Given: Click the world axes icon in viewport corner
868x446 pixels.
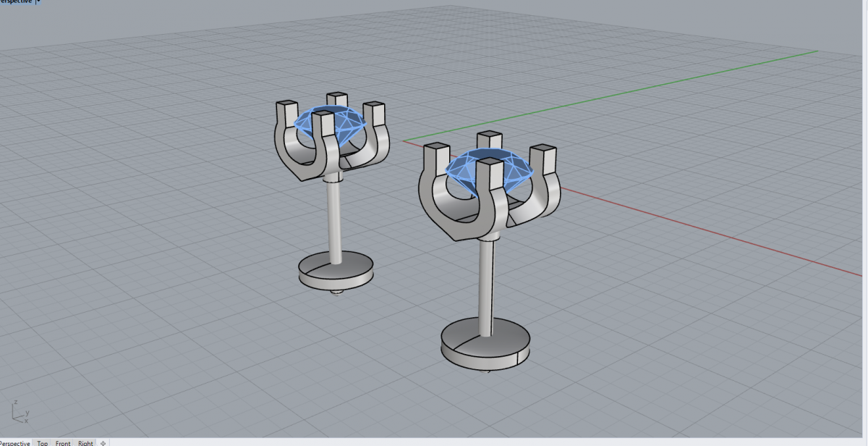Looking at the screenshot, I should [x=20, y=411].
